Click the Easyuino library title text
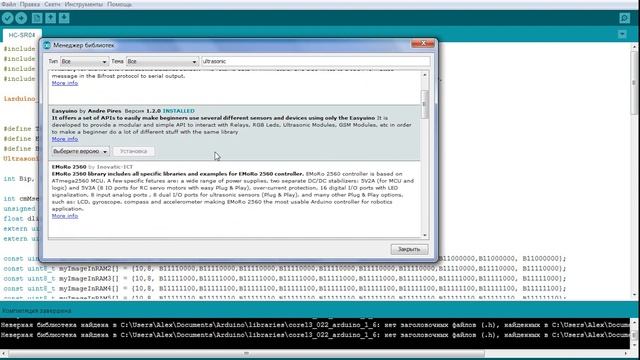 point(64,111)
